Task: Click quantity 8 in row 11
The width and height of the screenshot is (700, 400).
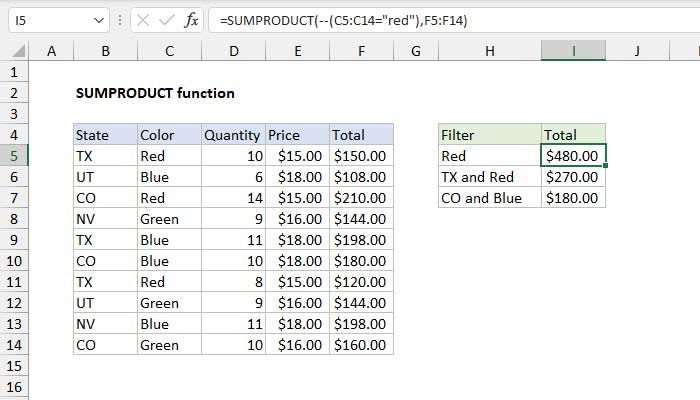Action: click(233, 282)
